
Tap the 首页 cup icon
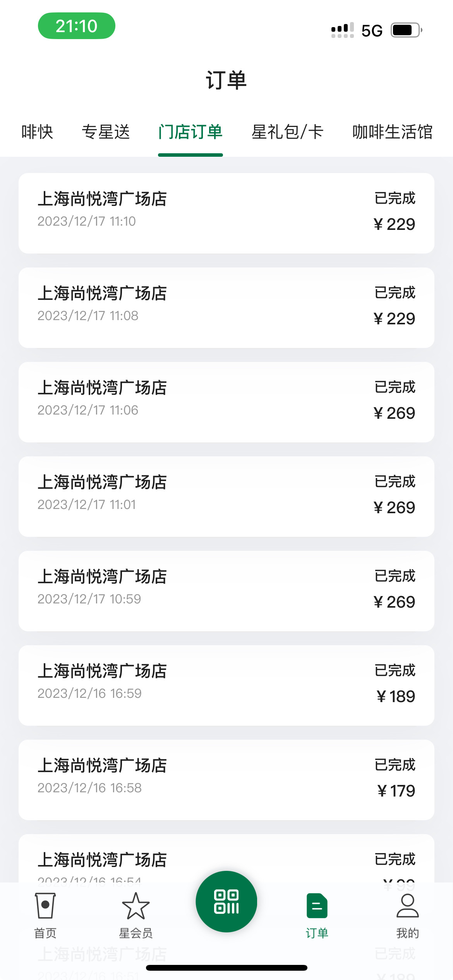pyautogui.click(x=45, y=906)
